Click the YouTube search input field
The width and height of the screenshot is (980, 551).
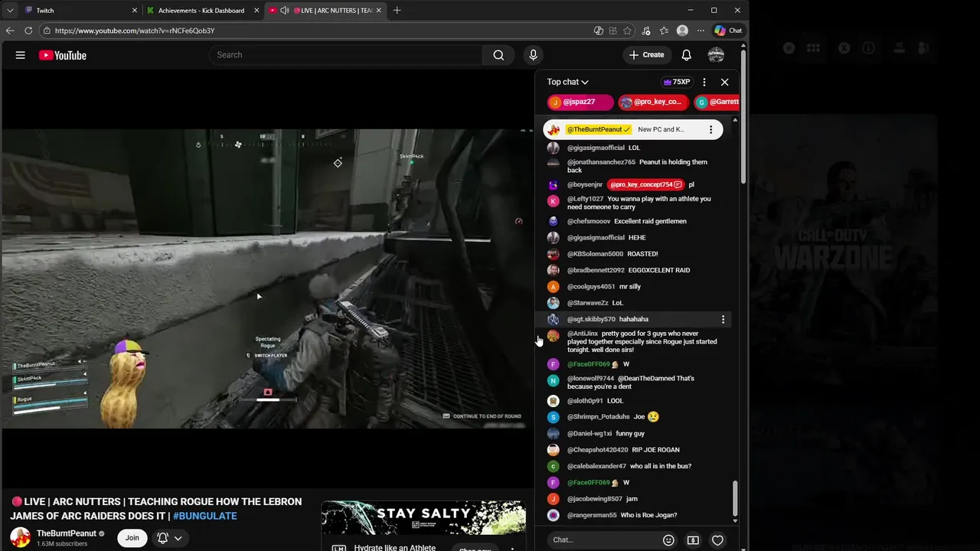[x=345, y=55]
